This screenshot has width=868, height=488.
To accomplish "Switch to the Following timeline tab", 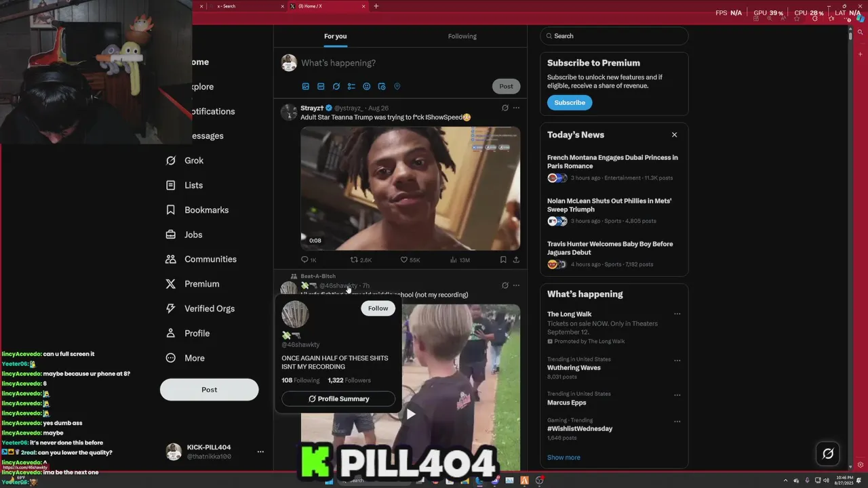I will (462, 37).
